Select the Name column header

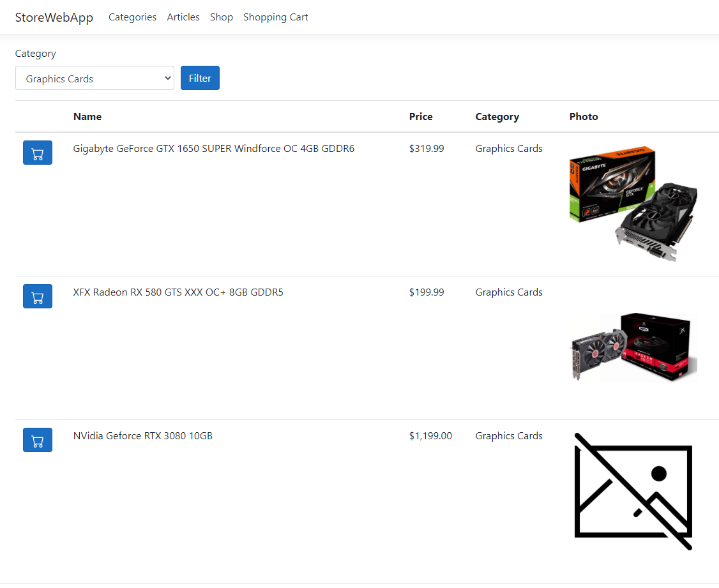tap(87, 117)
